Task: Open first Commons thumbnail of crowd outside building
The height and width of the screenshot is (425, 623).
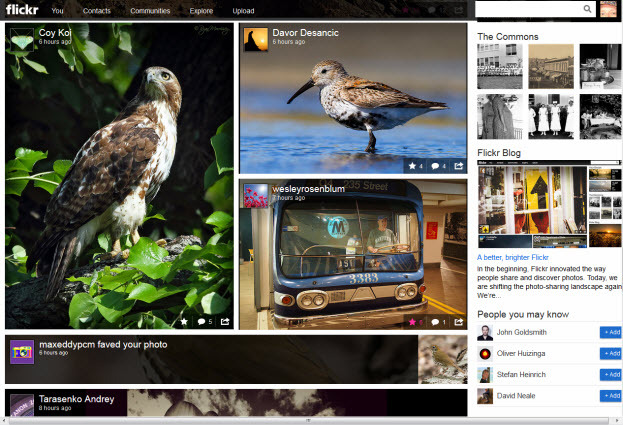Action: point(500,66)
